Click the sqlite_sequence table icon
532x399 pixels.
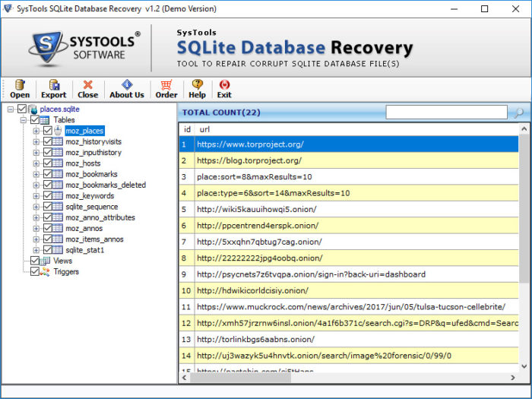point(57,207)
